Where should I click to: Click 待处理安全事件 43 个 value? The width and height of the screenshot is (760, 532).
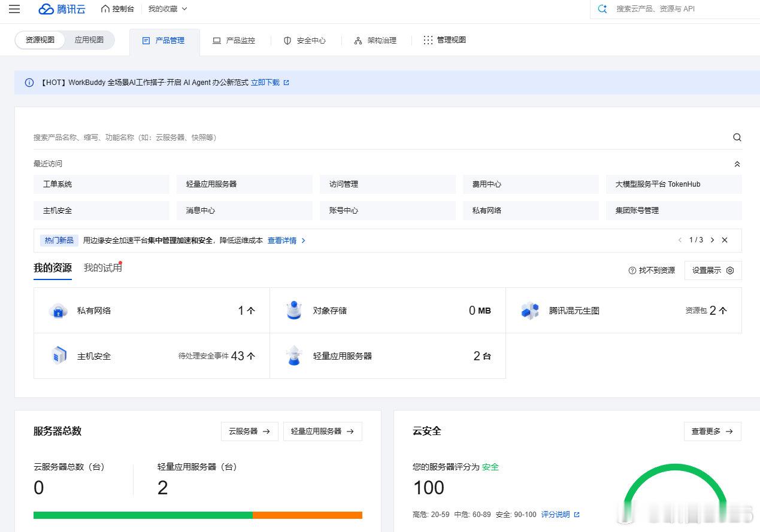coord(217,356)
